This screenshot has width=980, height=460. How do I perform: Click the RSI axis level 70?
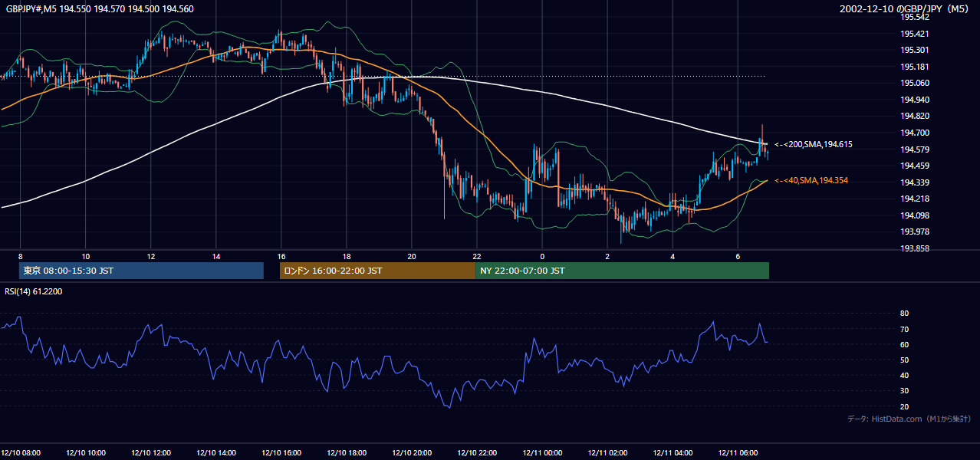click(x=904, y=329)
